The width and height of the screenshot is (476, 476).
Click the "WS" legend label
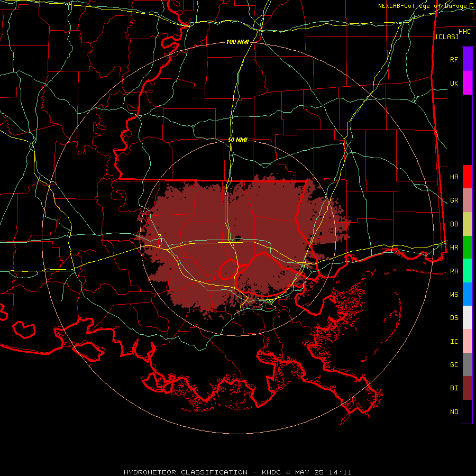[x=454, y=295]
